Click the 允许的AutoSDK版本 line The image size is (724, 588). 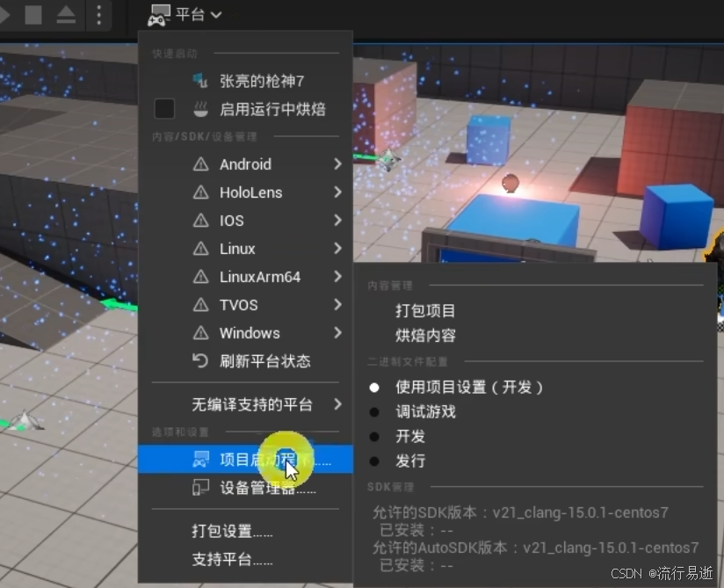[x=536, y=548]
